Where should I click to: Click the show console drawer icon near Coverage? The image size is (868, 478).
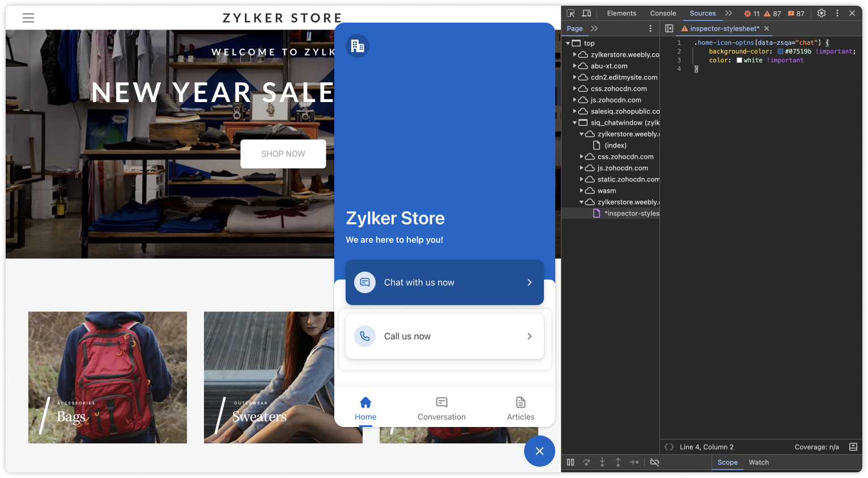853,447
